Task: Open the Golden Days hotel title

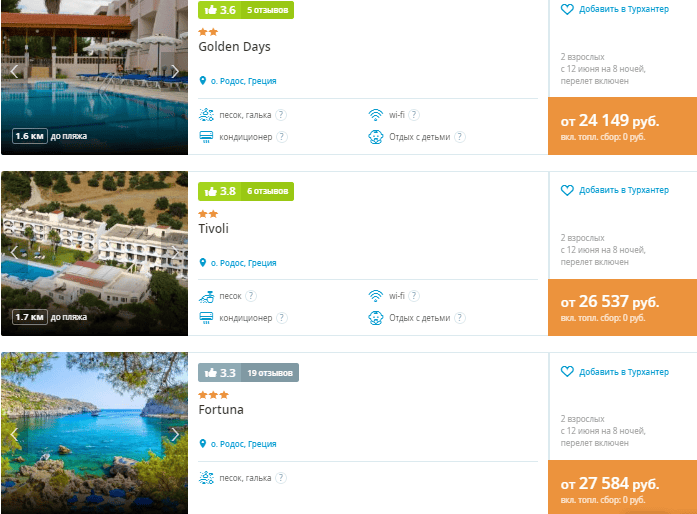Action: (x=234, y=47)
